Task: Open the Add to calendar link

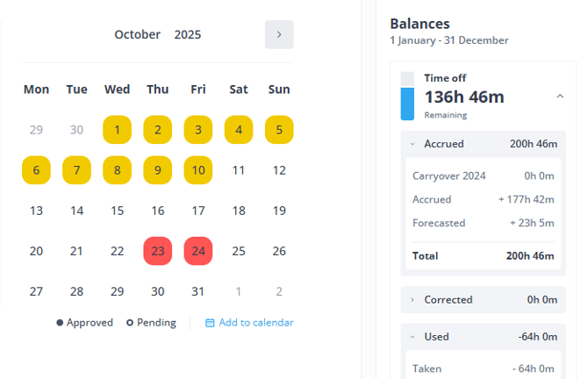Action: tap(255, 323)
